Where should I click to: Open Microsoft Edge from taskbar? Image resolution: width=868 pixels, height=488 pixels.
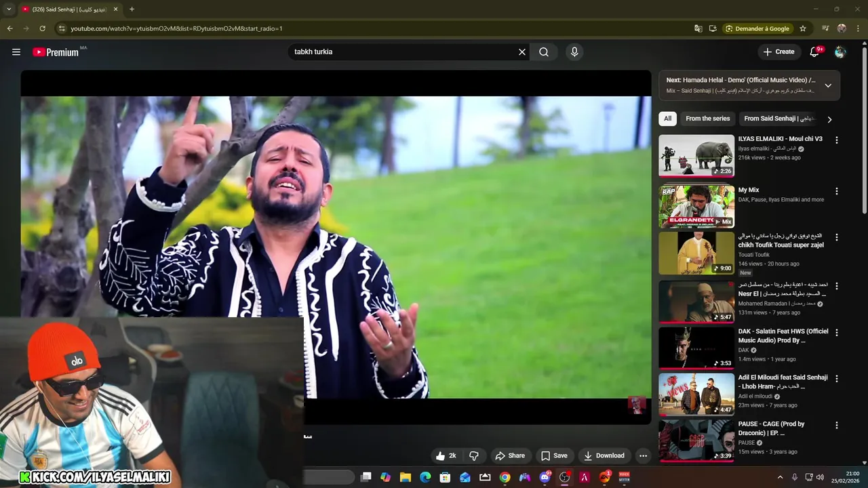pyautogui.click(x=425, y=477)
